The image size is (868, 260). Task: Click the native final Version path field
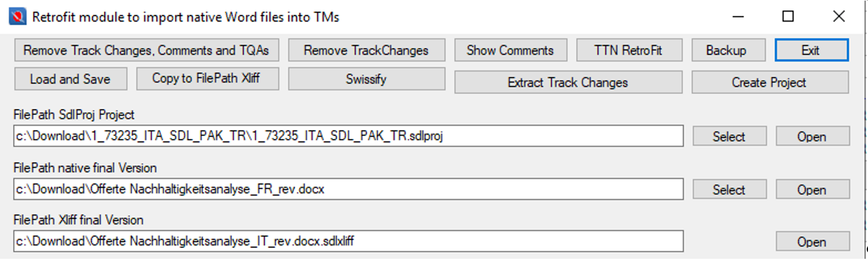[x=347, y=189]
